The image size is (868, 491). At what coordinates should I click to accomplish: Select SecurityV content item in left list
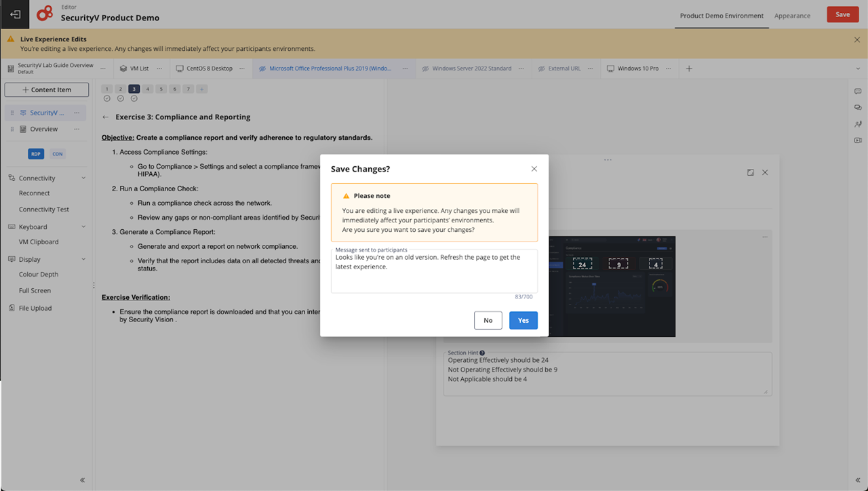pos(46,113)
